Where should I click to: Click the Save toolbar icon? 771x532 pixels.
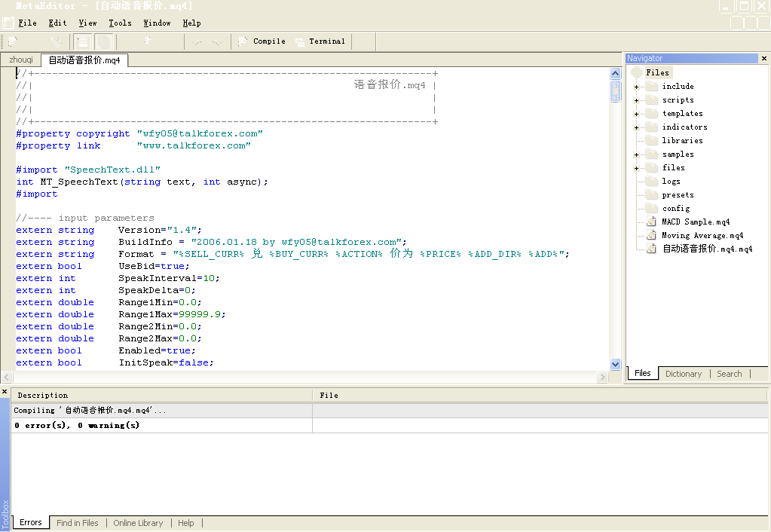(x=56, y=41)
